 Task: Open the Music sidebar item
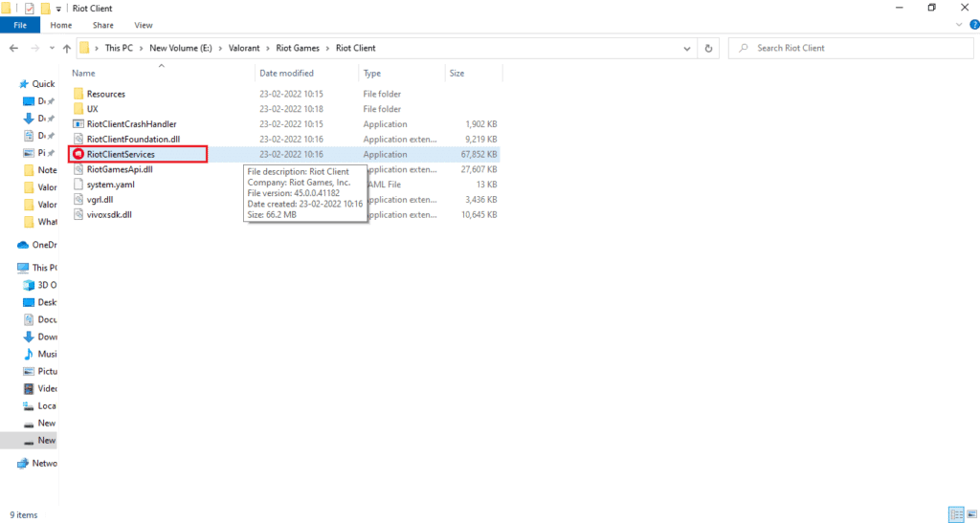click(x=40, y=354)
